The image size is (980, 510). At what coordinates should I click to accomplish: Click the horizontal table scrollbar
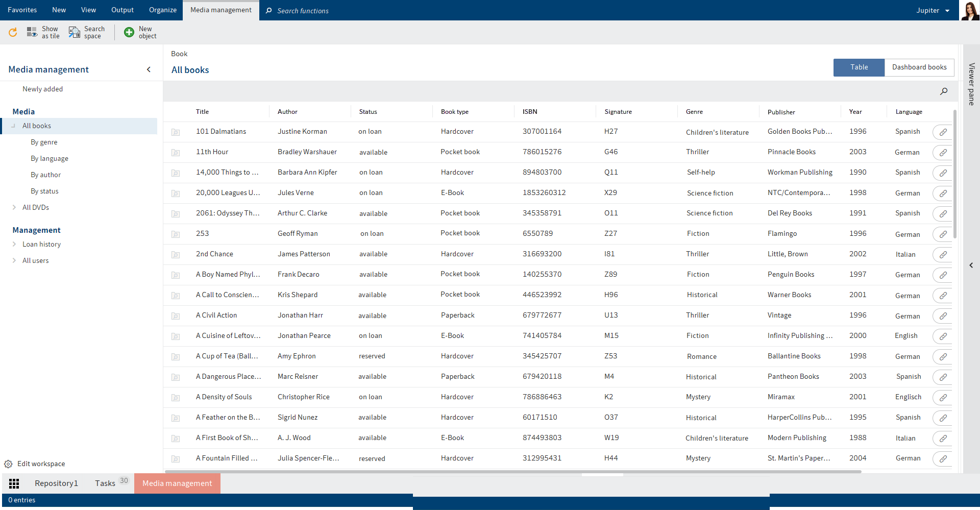pyautogui.click(x=513, y=472)
